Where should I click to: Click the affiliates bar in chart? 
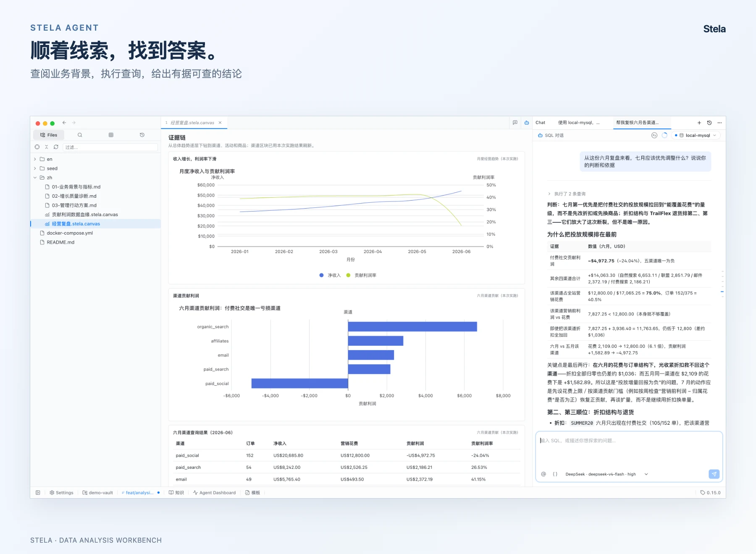375,341
